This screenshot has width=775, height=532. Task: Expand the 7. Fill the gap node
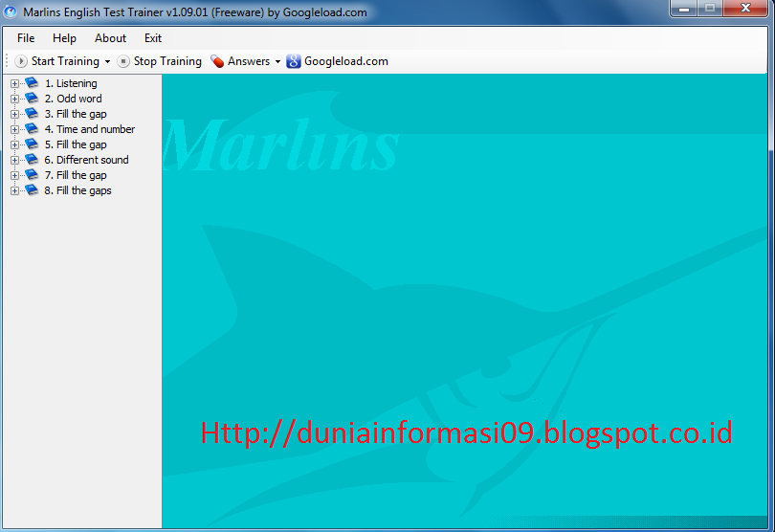point(14,175)
